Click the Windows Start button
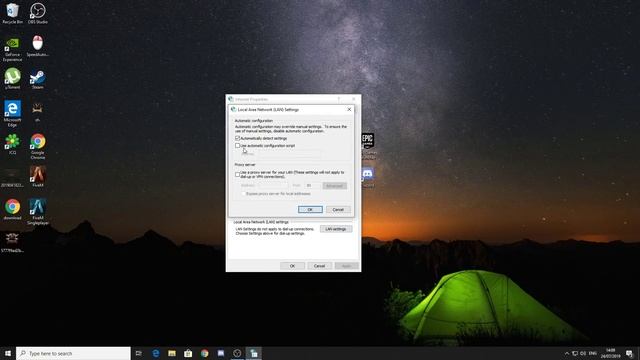Image resolution: width=640 pixels, height=360 pixels. pos(8,353)
